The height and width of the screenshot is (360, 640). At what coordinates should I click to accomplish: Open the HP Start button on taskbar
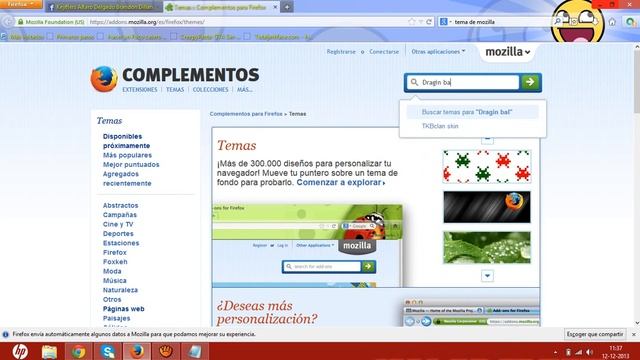[x=20, y=351]
